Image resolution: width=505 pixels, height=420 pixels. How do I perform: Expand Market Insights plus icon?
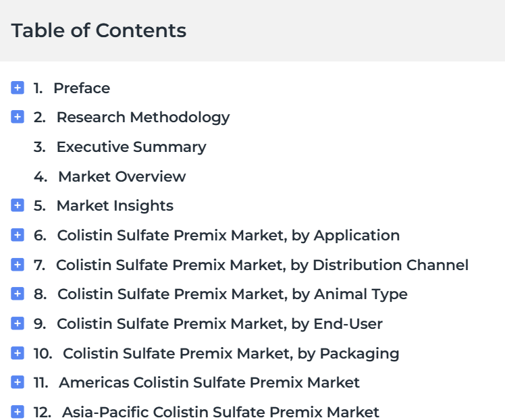[x=18, y=206]
